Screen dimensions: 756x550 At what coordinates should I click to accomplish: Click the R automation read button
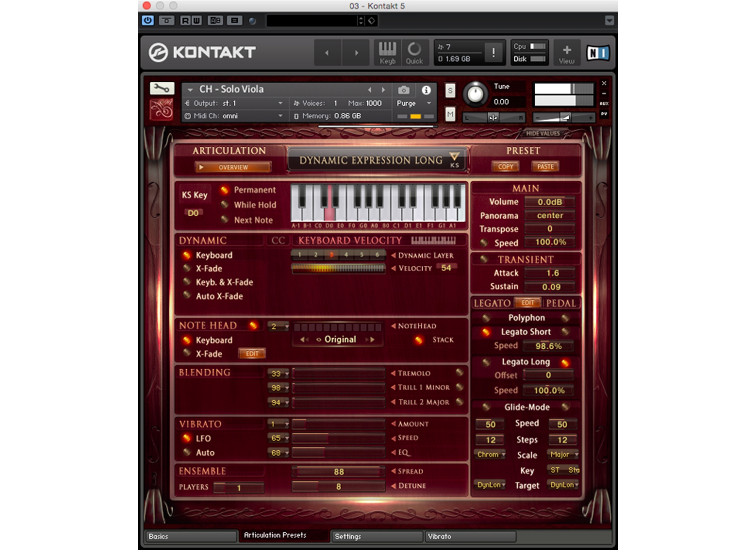coord(186,20)
